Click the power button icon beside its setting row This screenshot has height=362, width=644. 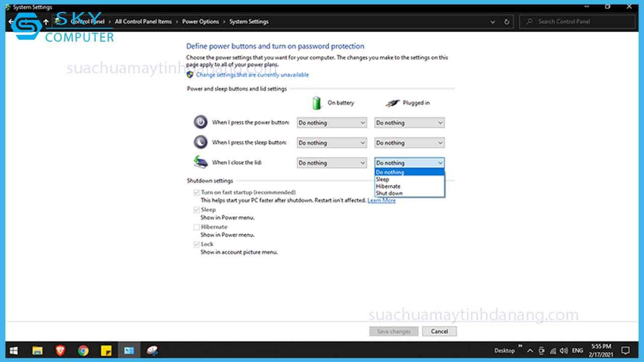coord(200,122)
